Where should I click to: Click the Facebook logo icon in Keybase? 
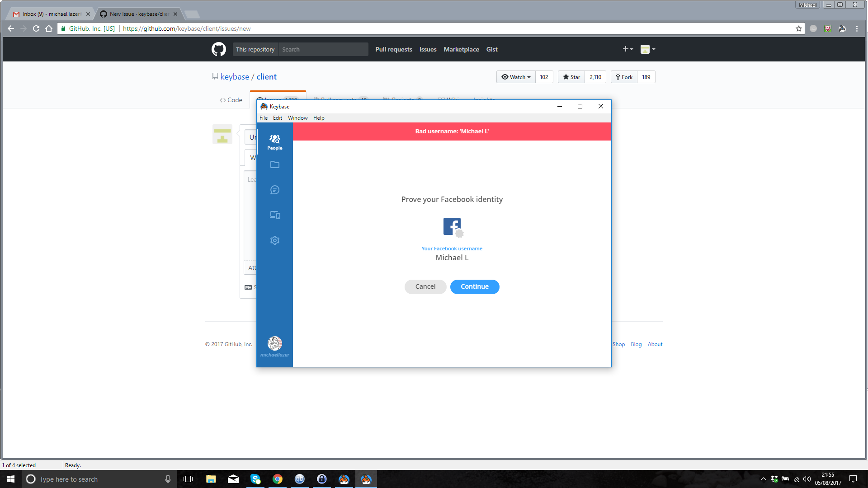pyautogui.click(x=453, y=227)
